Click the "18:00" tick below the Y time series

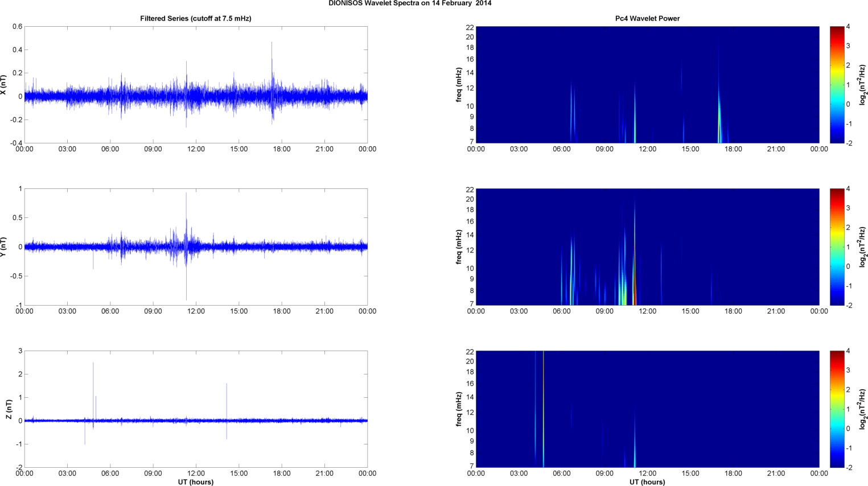(x=282, y=311)
